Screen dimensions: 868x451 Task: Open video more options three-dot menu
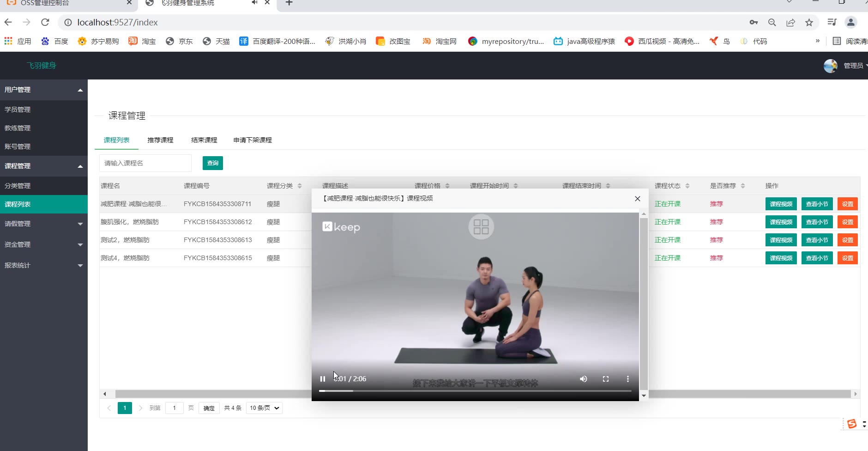627,379
